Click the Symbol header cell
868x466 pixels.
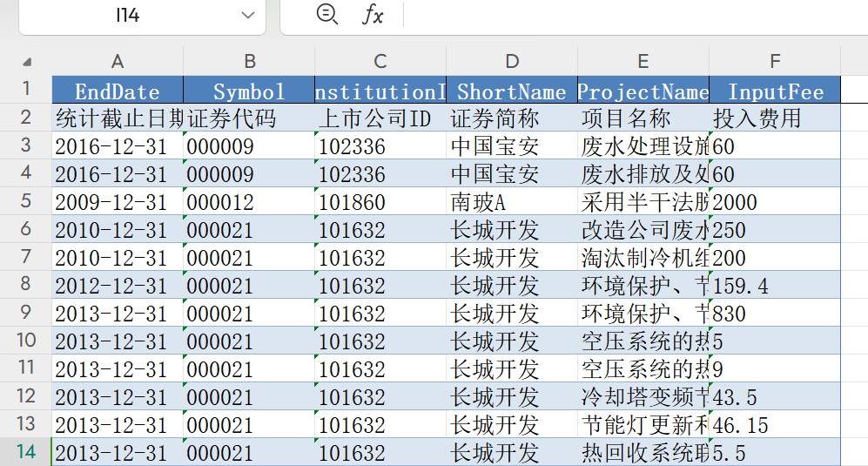[x=249, y=90]
